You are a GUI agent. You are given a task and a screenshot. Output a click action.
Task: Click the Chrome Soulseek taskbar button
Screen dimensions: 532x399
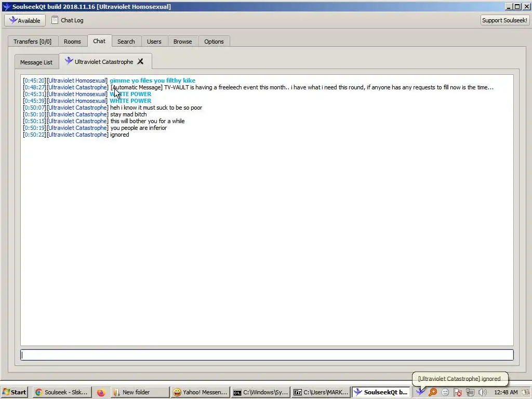(x=62, y=392)
